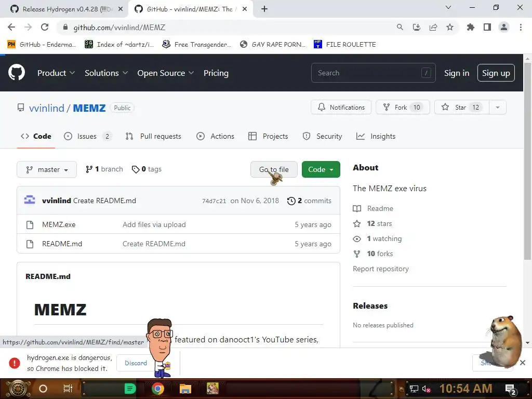The height and width of the screenshot is (399, 532).
Task: Click the install app icon in address bar
Action: (x=416, y=27)
